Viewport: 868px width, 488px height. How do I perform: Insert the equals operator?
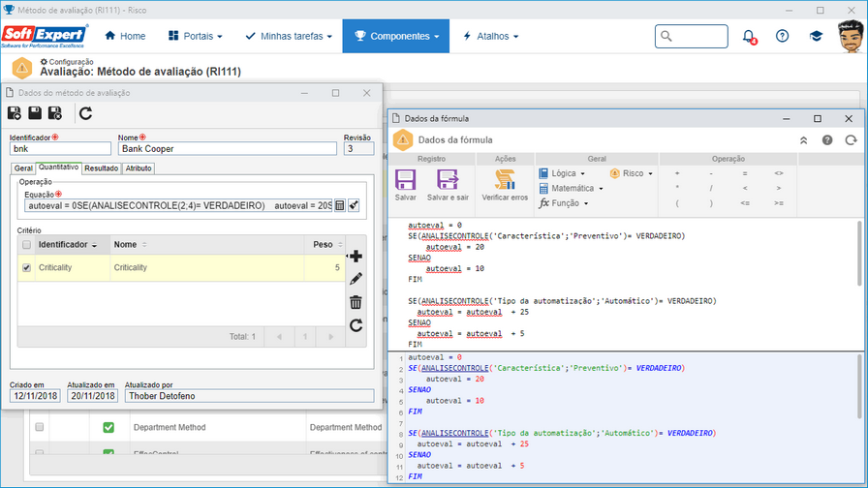tap(745, 173)
